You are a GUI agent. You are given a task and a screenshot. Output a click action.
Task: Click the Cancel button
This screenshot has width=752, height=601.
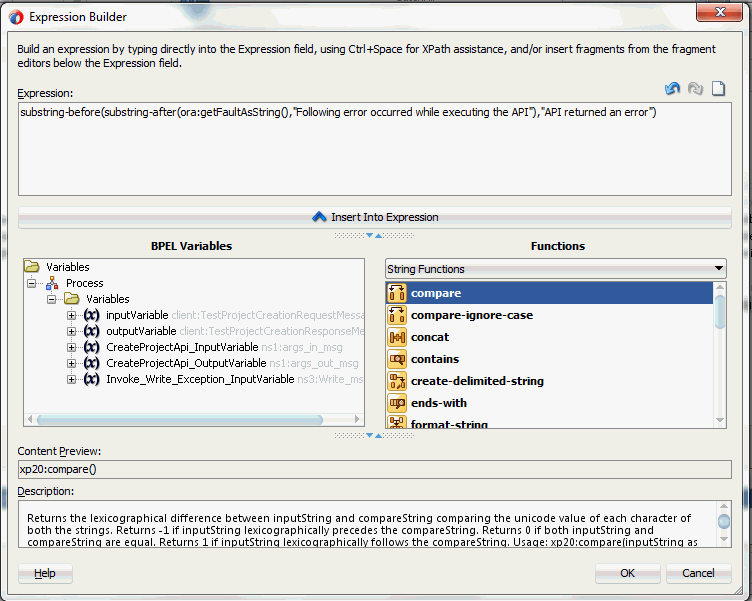click(698, 573)
